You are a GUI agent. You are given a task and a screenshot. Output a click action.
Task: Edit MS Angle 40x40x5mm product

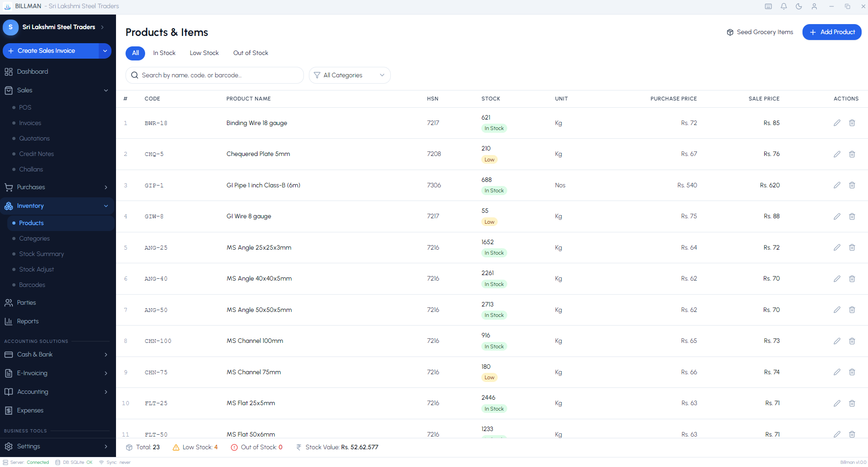point(837,279)
